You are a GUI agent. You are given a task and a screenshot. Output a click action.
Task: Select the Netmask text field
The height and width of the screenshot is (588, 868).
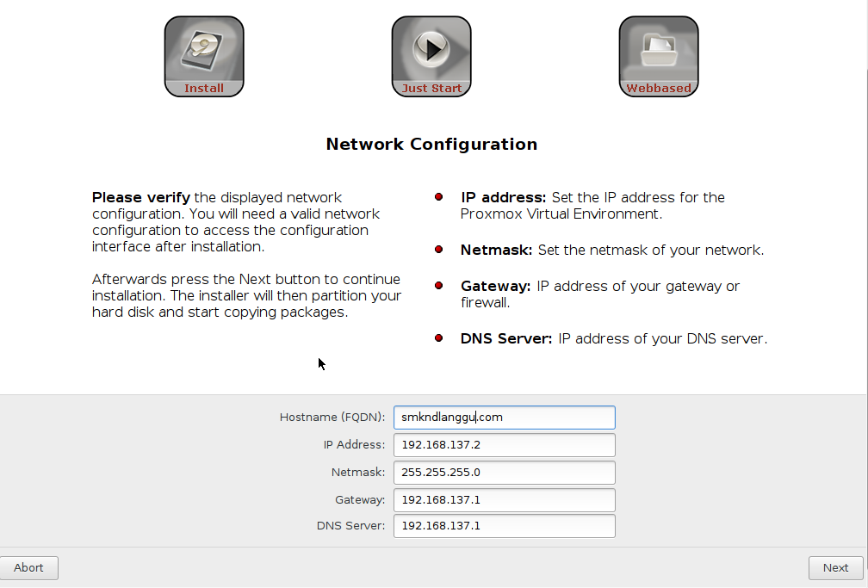click(505, 473)
